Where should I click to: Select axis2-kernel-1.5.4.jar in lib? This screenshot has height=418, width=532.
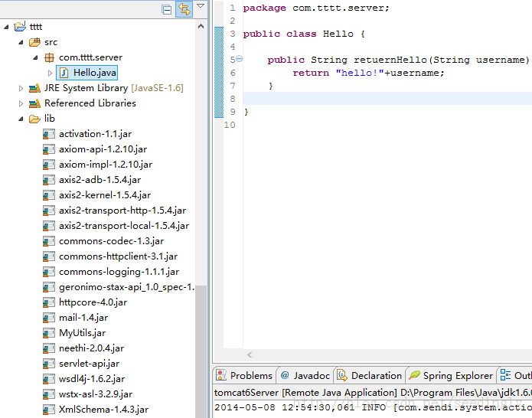coord(105,195)
